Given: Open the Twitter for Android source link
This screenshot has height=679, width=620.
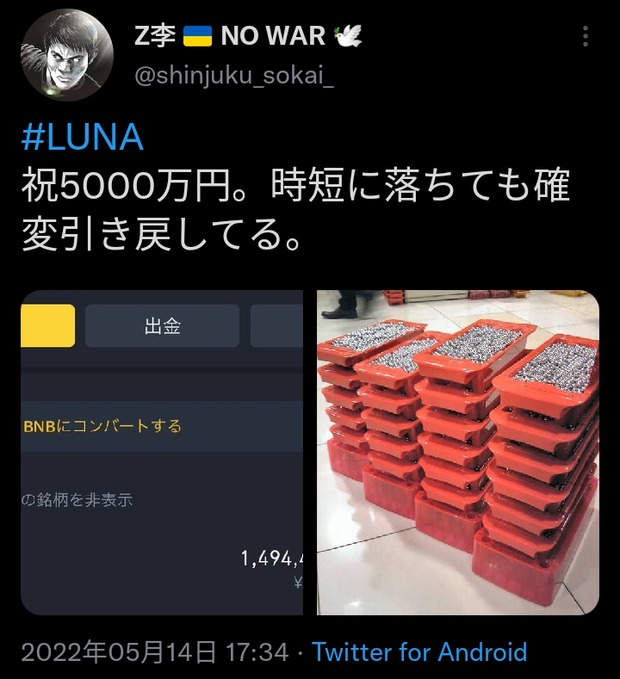Looking at the screenshot, I should point(419,652).
